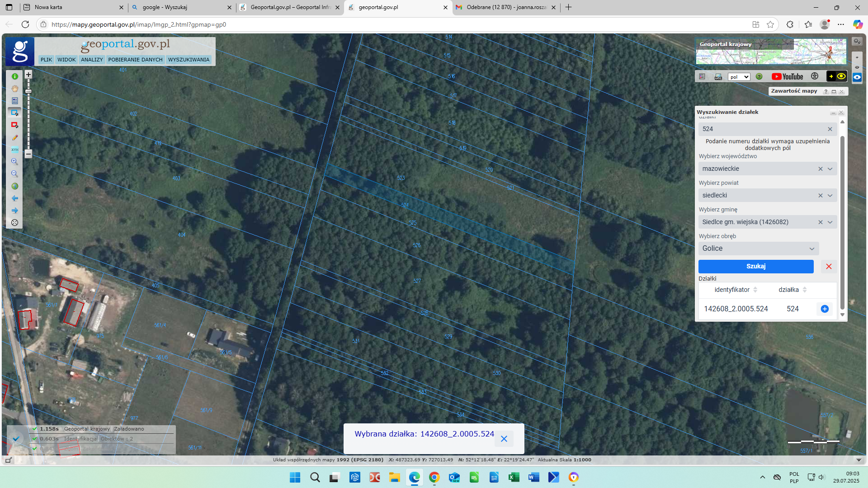Open the POBIERANIE DANYCH menu
Viewport: 868px width, 488px height.
tap(135, 60)
